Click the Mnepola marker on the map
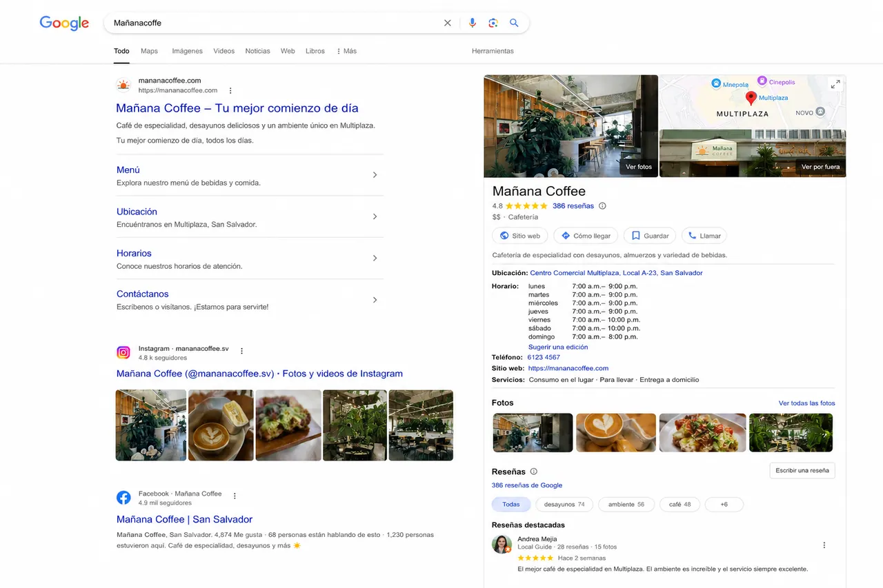This screenshot has height=588, width=883. tap(716, 84)
